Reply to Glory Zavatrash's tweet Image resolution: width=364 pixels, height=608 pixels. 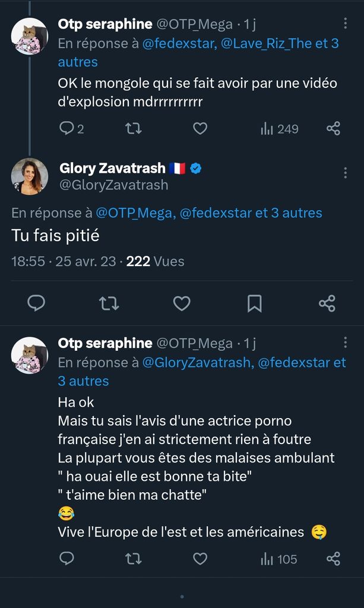(36, 303)
